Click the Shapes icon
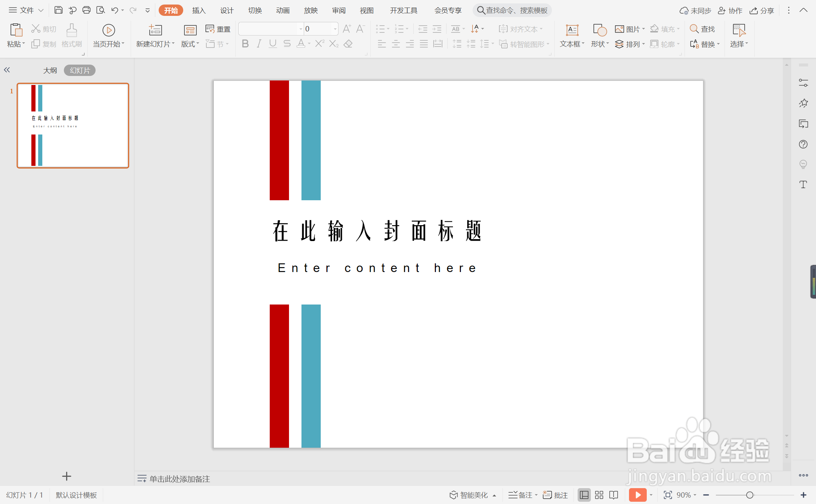 pos(600,30)
